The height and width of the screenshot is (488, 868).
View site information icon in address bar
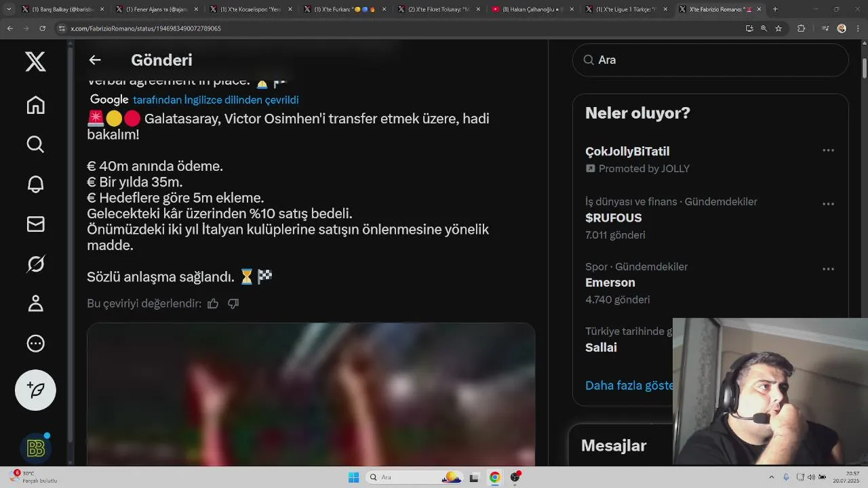(62, 28)
